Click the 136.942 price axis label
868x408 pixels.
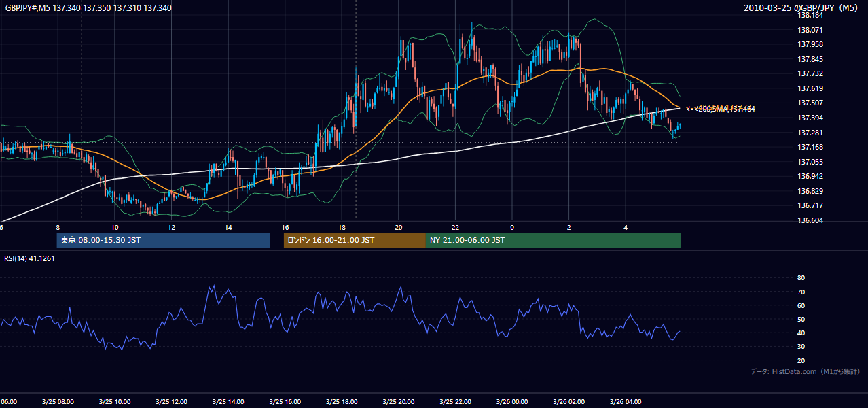(810, 176)
